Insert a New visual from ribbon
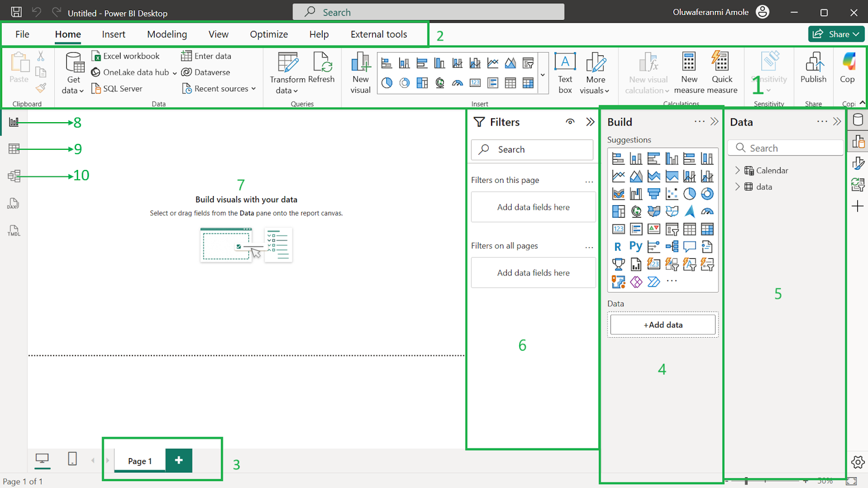 tap(360, 73)
